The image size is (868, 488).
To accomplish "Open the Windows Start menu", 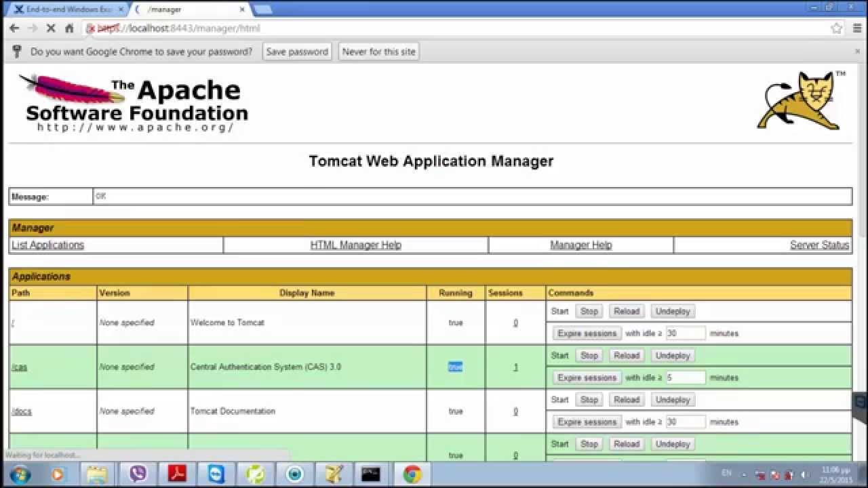I will pyautogui.click(x=20, y=474).
